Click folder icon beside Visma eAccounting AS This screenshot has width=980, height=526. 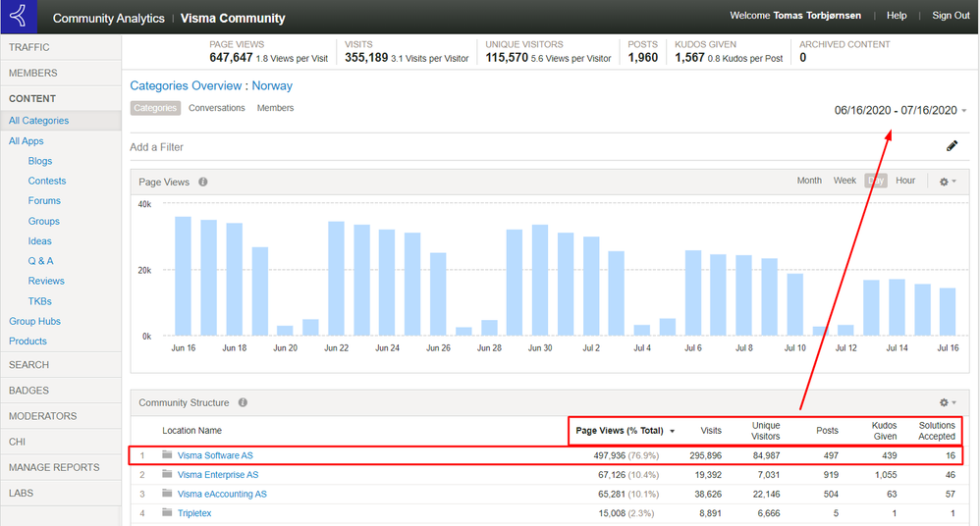point(167,494)
